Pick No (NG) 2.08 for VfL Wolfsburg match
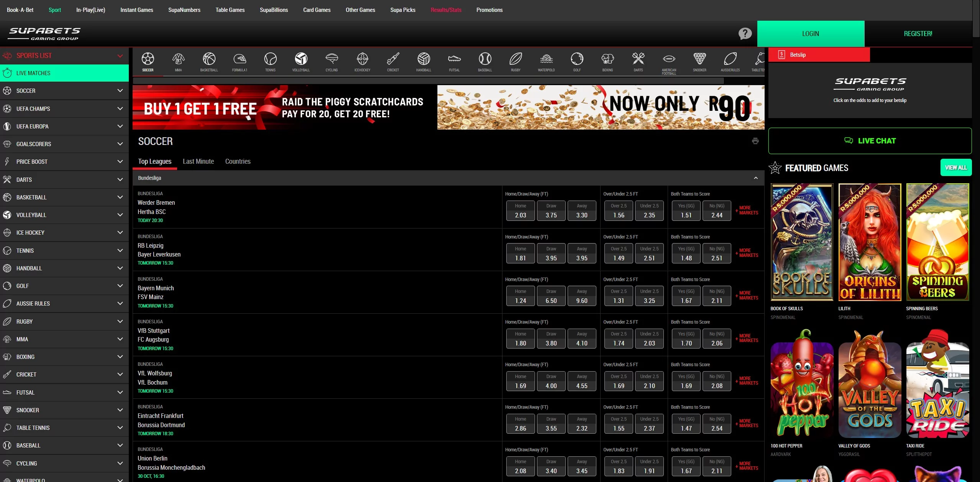The height and width of the screenshot is (482, 980). pyautogui.click(x=717, y=381)
